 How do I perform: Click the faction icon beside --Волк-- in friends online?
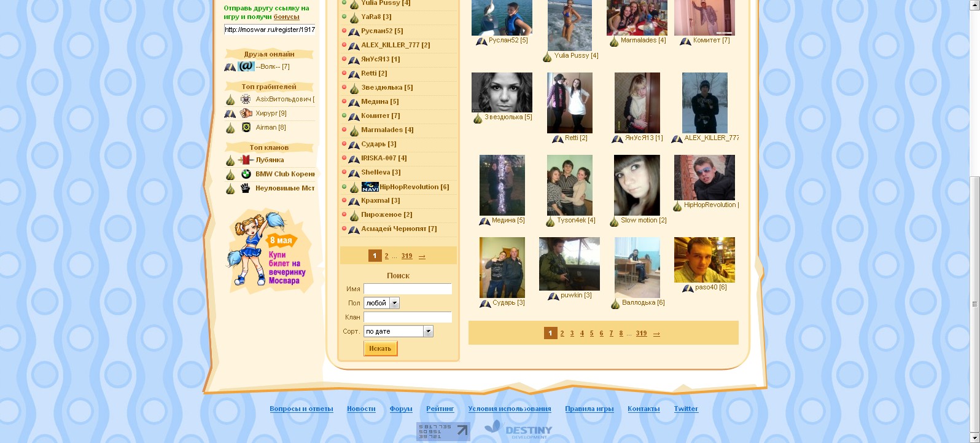click(230, 67)
